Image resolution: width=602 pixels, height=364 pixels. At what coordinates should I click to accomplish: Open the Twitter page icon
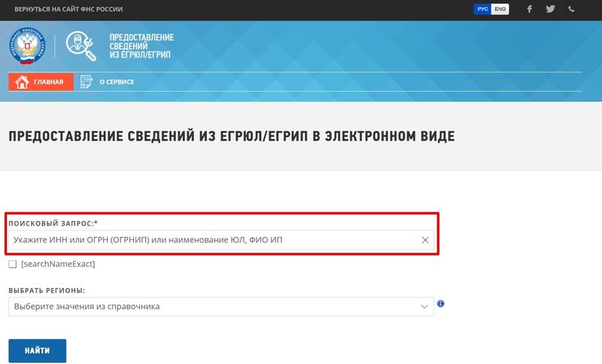[x=551, y=9]
